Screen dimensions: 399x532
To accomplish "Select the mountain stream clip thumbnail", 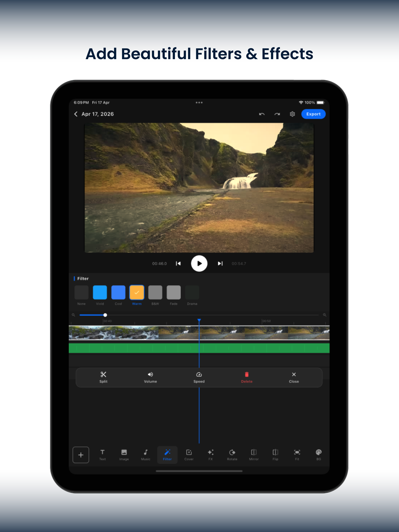I will coord(113,333).
